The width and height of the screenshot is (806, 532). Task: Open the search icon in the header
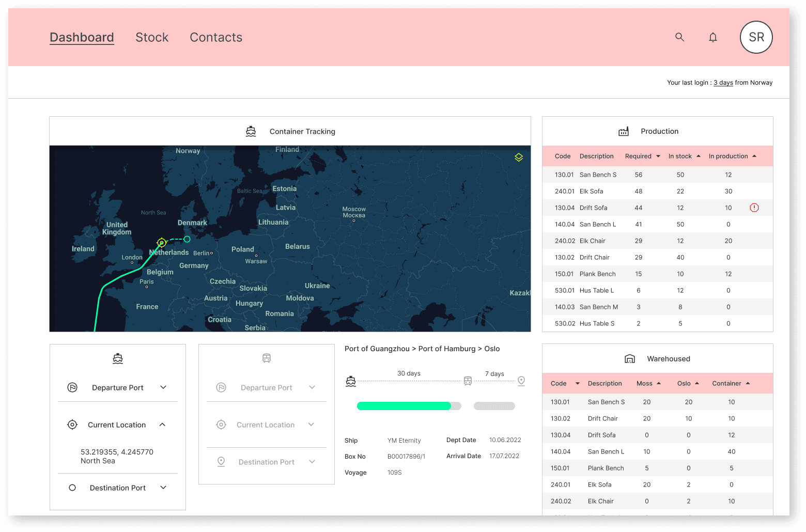pyautogui.click(x=679, y=37)
